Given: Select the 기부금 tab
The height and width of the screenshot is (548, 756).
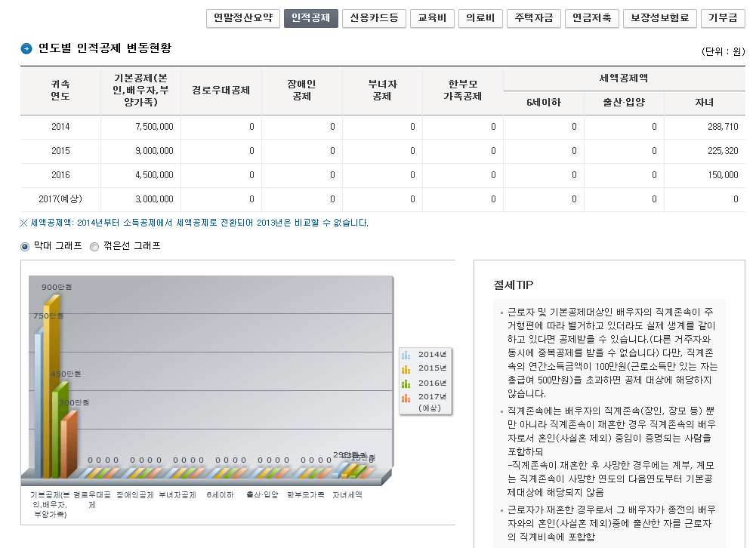Looking at the screenshot, I should (723, 18).
